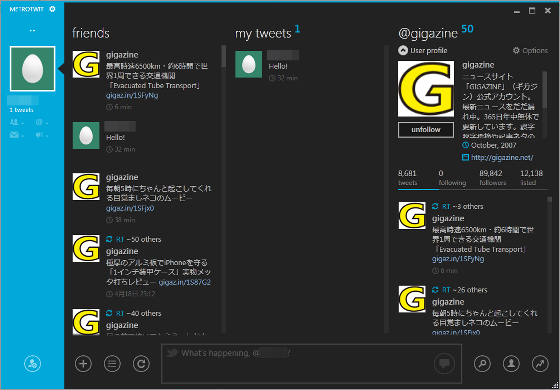This screenshot has width=560, height=390.
Task: Open the search magnifier icon
Action: click(482, 364)
